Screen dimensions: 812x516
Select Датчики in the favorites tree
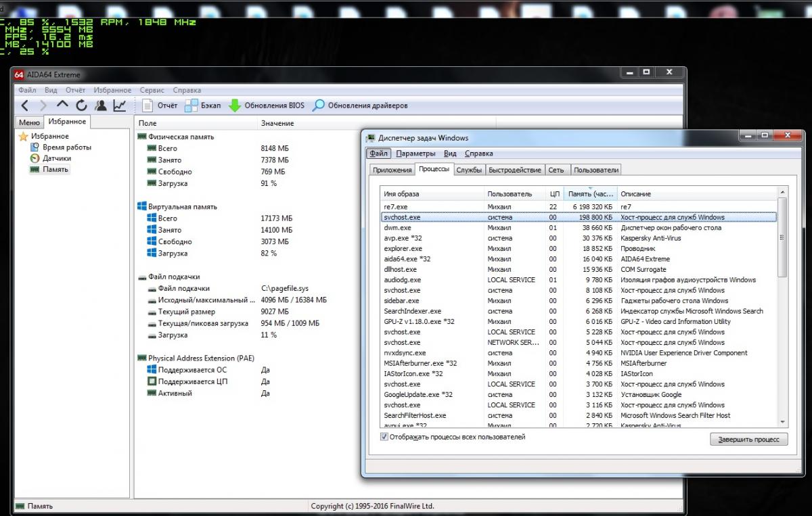(51, 158)
